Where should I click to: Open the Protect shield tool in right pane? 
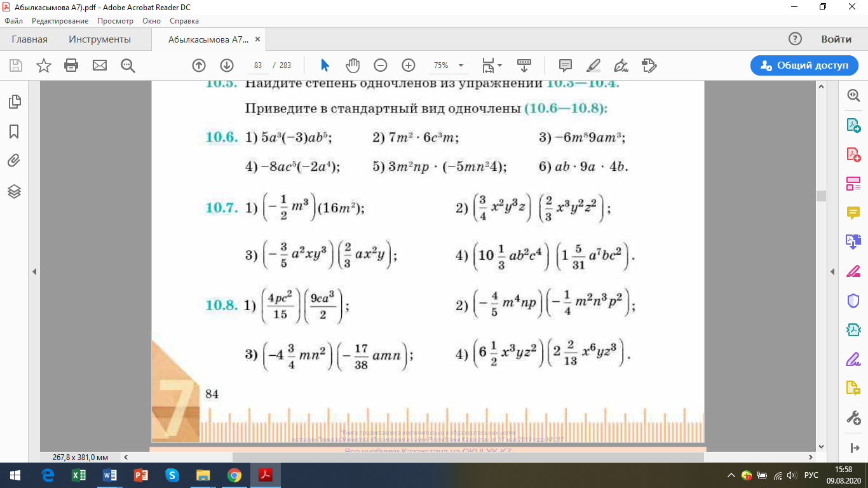click(853, 301)
